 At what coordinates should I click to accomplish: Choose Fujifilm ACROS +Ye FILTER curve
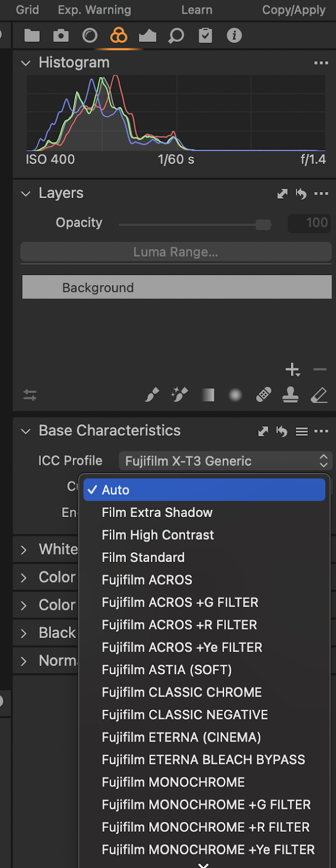pyautogui.click(x=204, y=647)
